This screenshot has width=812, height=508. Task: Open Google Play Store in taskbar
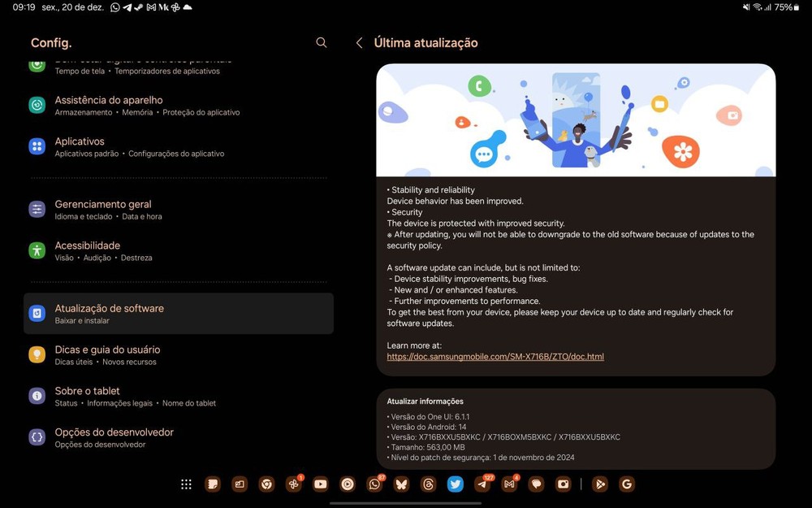[600, 484]
